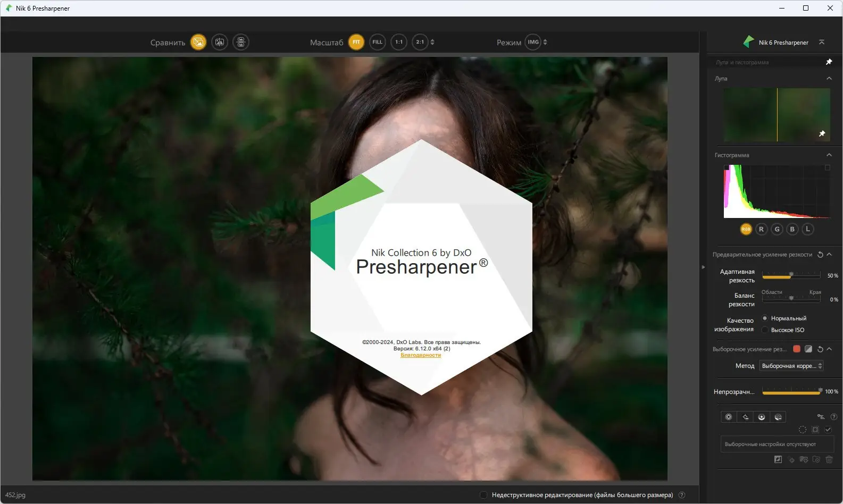
Task: Toggle shadow clipping indicator in histogram
Action: tap(727, 167)
